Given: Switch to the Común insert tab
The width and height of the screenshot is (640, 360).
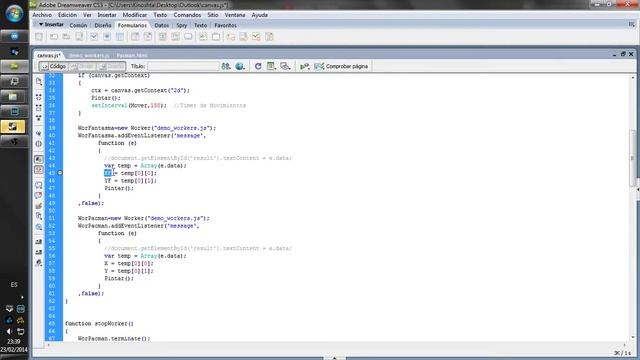Looking at the screenshot, I should point(78,25).
